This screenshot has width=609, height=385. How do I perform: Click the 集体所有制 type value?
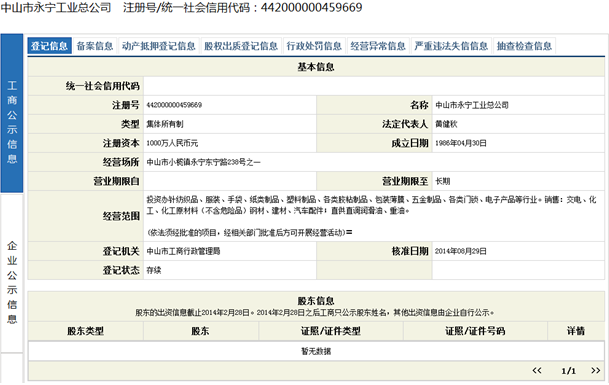coord(165,124)
